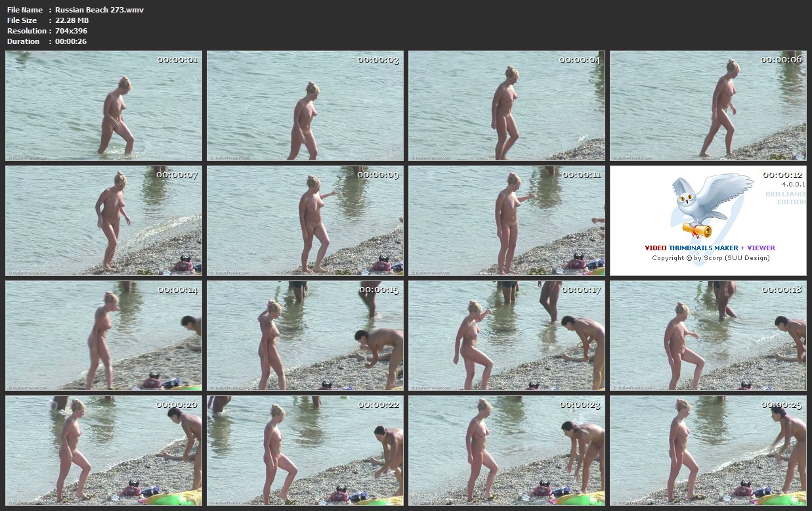
Task: Select the frame stamped 00:00:03
Action: (x=305, y=106)
